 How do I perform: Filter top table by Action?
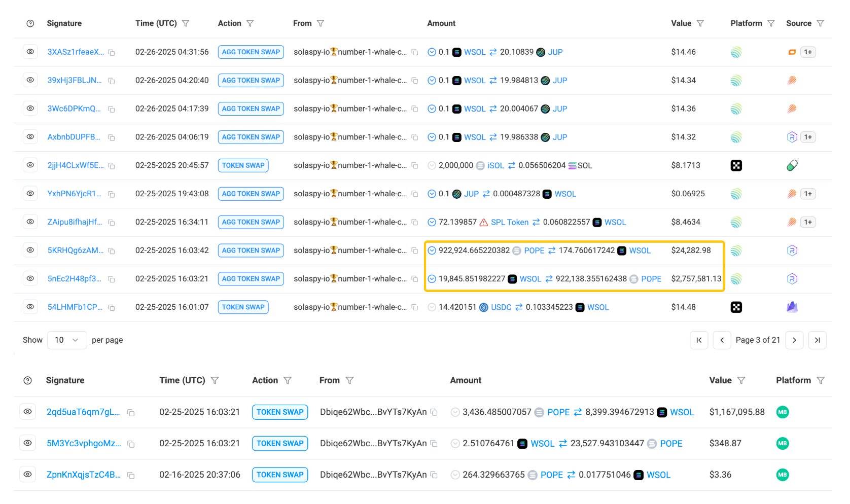[250, 23]
